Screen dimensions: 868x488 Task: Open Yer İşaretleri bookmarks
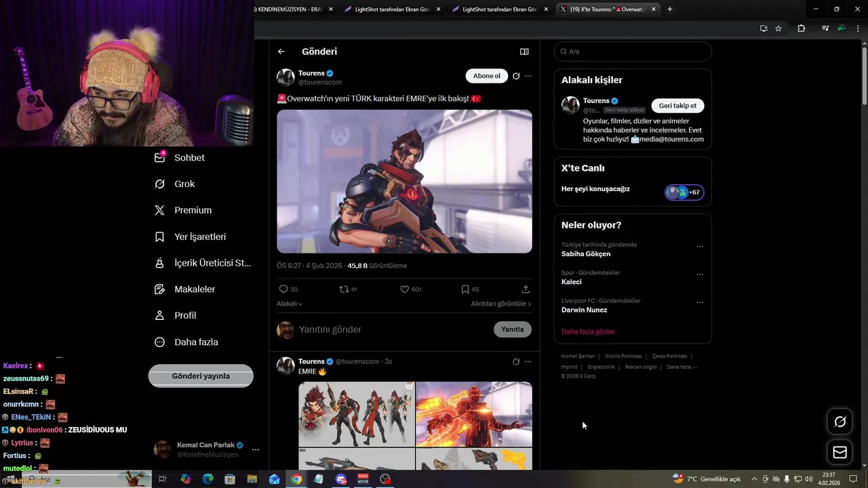tap(191, 237)
